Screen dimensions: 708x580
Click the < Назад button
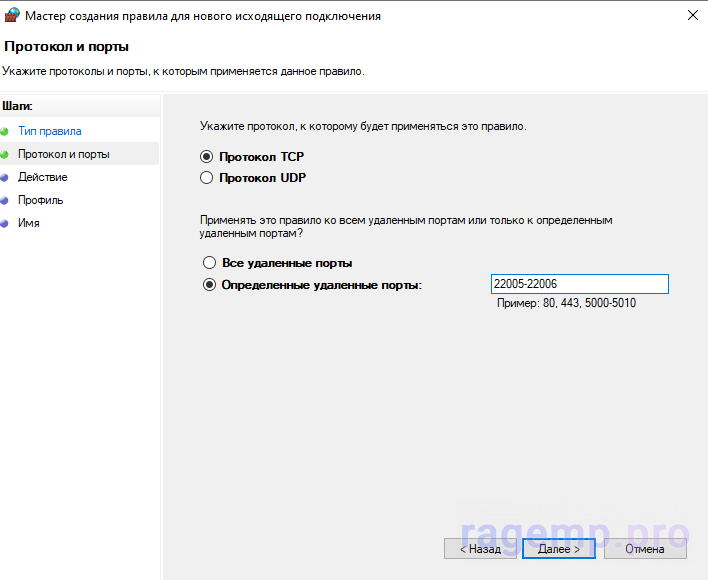480,548
